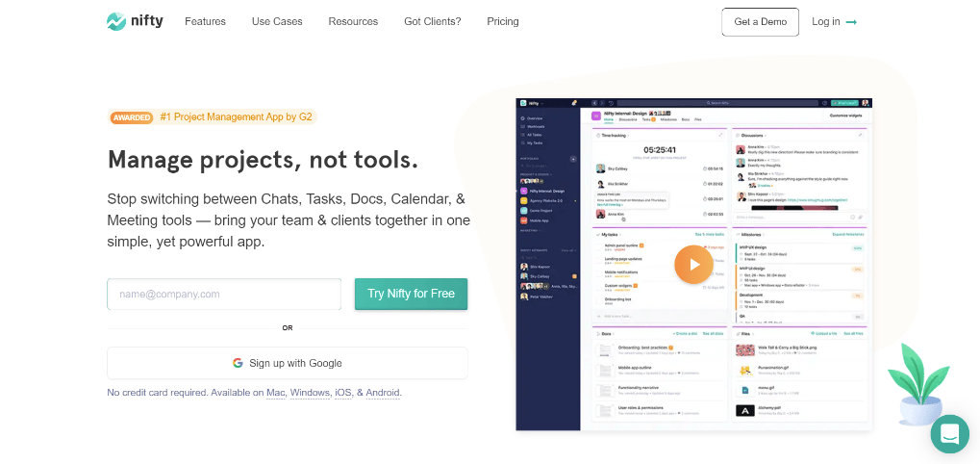Image resolution: width=980 pixels, height=464 pixels.
Task: Open the Resources menu
Action: [353, 21]
